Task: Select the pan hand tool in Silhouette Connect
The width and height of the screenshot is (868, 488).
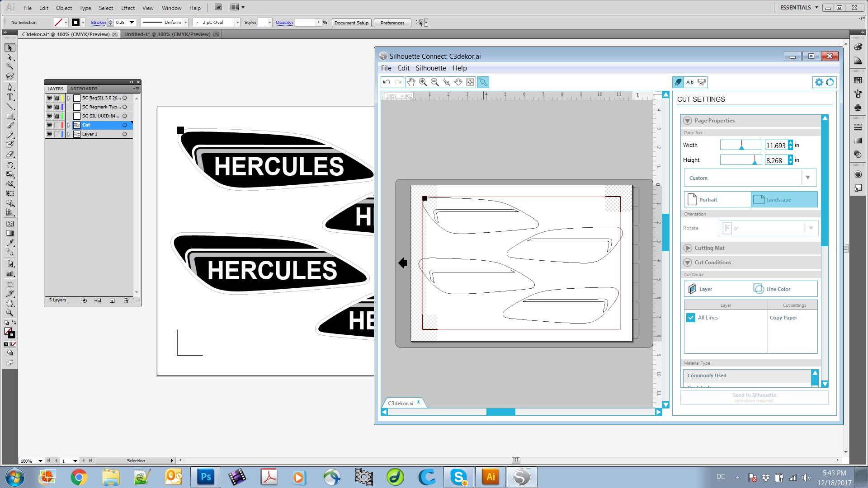Action: click(411, 82)
